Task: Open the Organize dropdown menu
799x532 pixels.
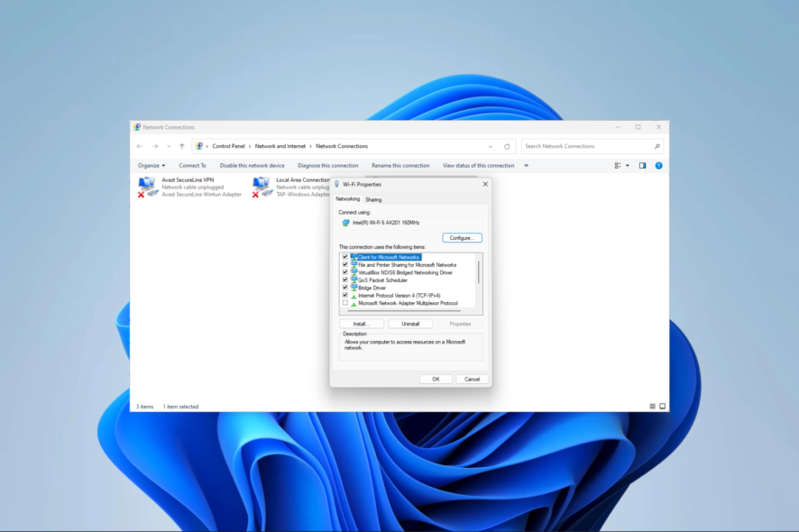Action: click(x=152, y=166)
